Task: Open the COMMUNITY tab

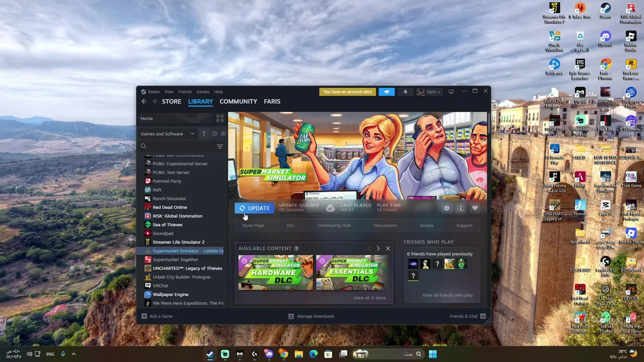Action: [x=238, y=102]
